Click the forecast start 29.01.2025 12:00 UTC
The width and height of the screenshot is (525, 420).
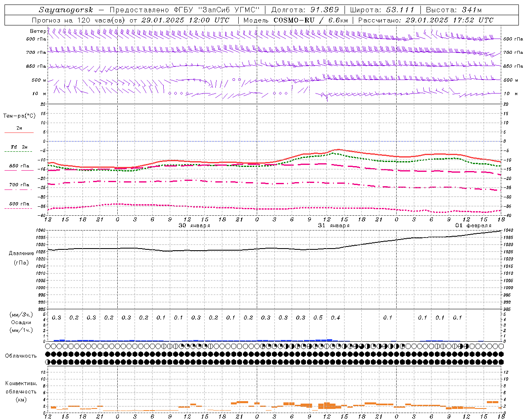185,20
